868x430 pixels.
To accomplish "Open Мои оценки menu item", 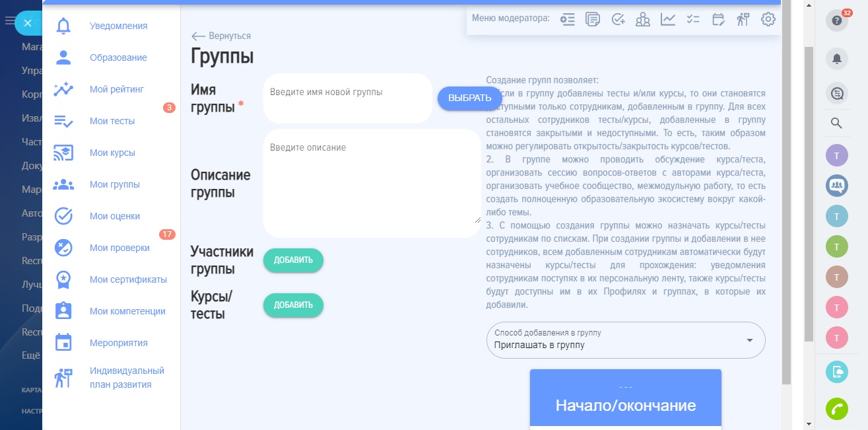I will coord(115,216).
